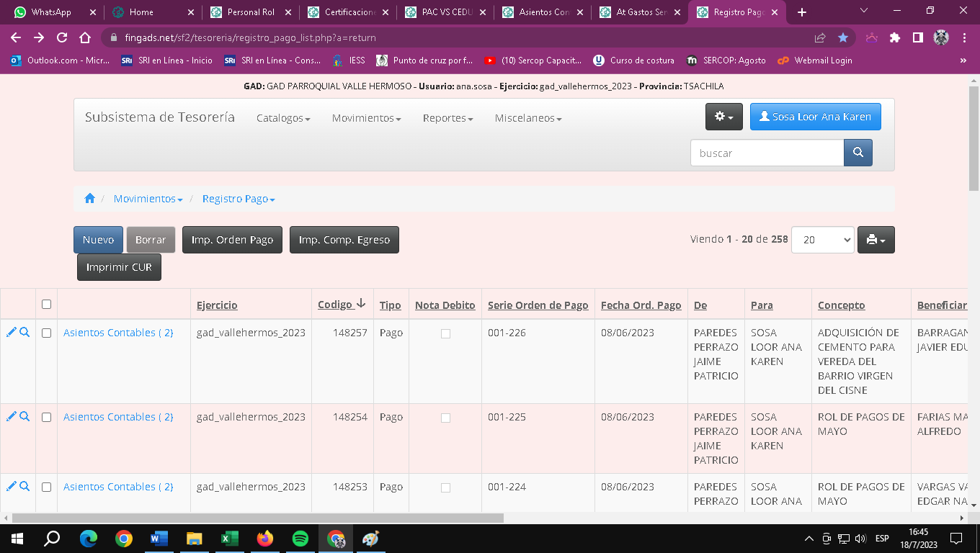Click view magnifier for record 148254
The width and height of the screenshot is (980, 553).
coord(24,417)
